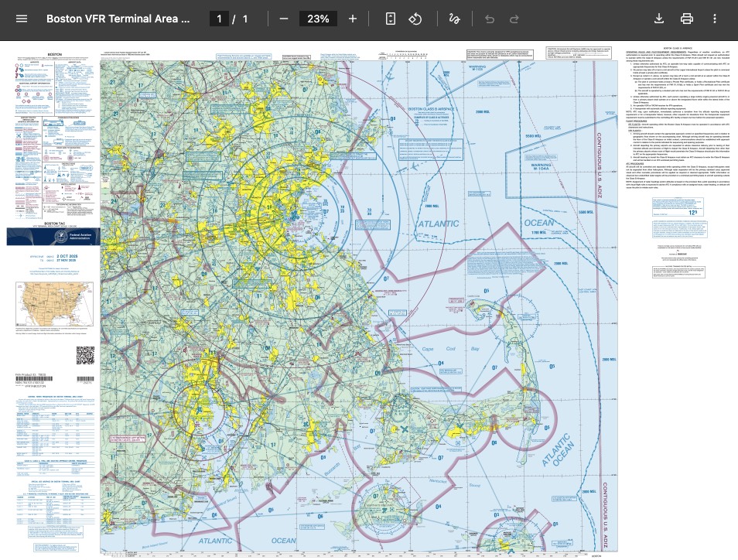Click the large ATLANTIC label on the map
Image resolution: width=738 pixels, height=560 pixels.
[x=438, y=224]
